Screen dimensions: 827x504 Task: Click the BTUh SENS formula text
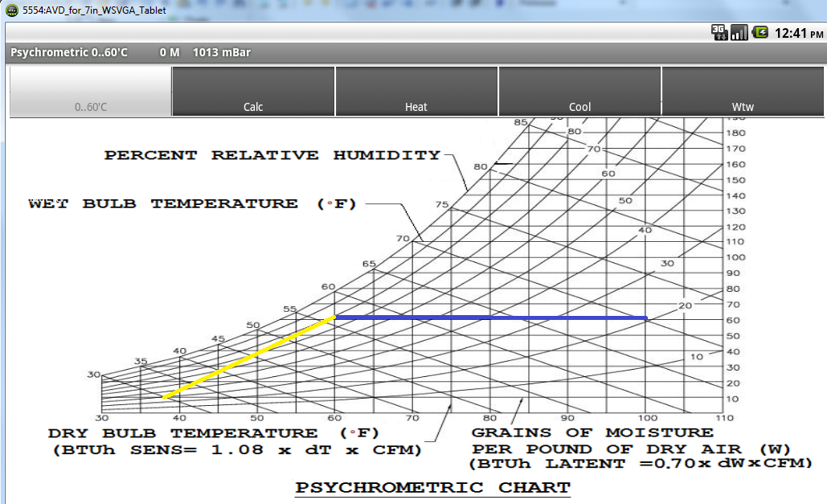[237, 450]
